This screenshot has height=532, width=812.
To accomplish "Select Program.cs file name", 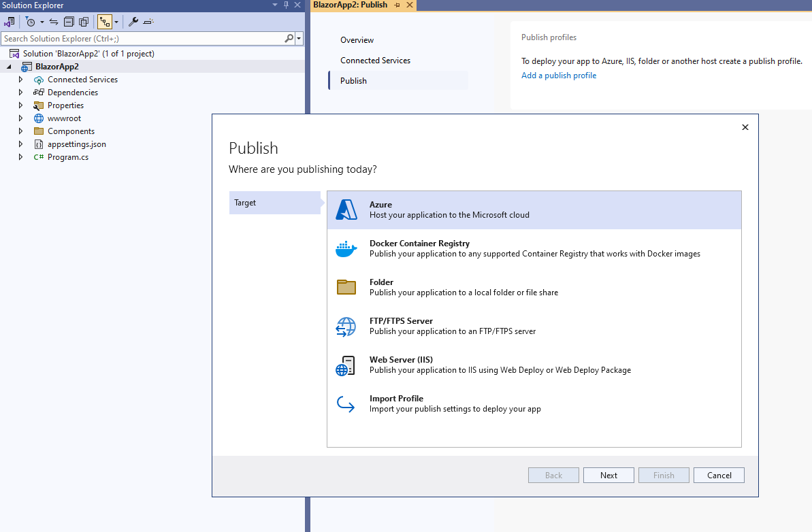I will pos(68,156).
